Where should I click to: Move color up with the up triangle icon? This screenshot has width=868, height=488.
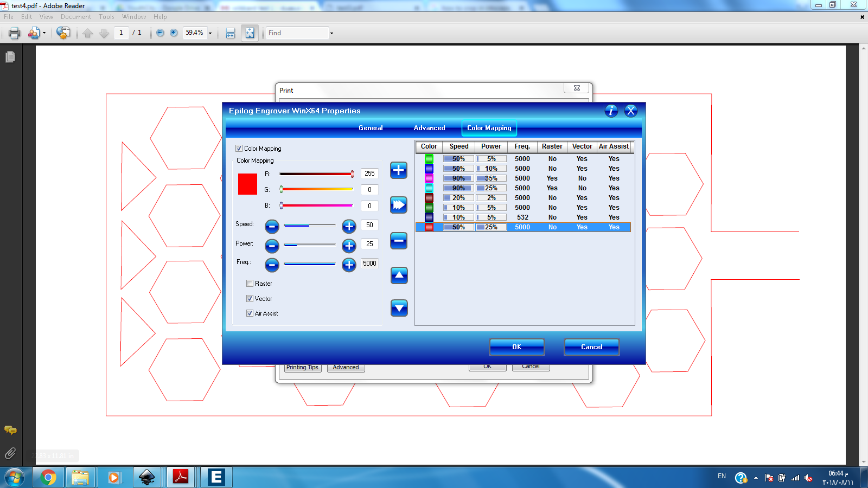399,275
